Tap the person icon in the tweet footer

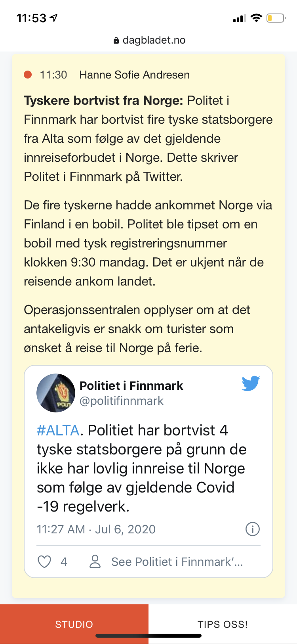coord(95,562)
